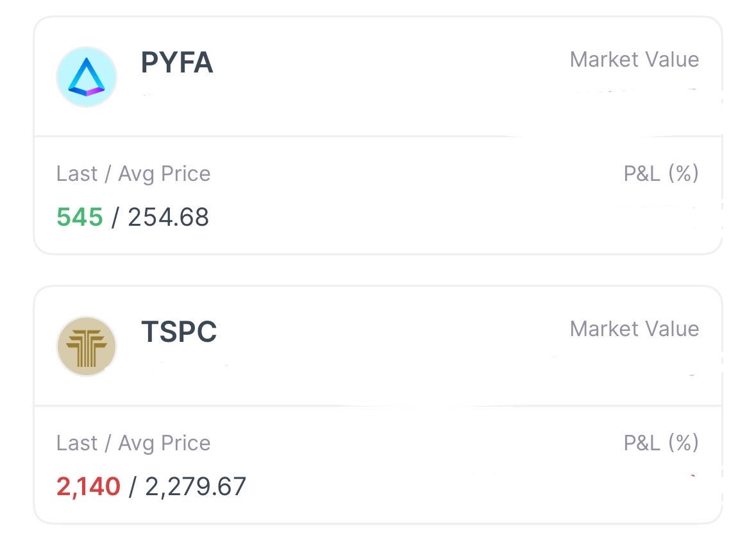Toggle the PYFA Market Value display
This screenshot has height=542, width=756.
click(x=634, y=60)
